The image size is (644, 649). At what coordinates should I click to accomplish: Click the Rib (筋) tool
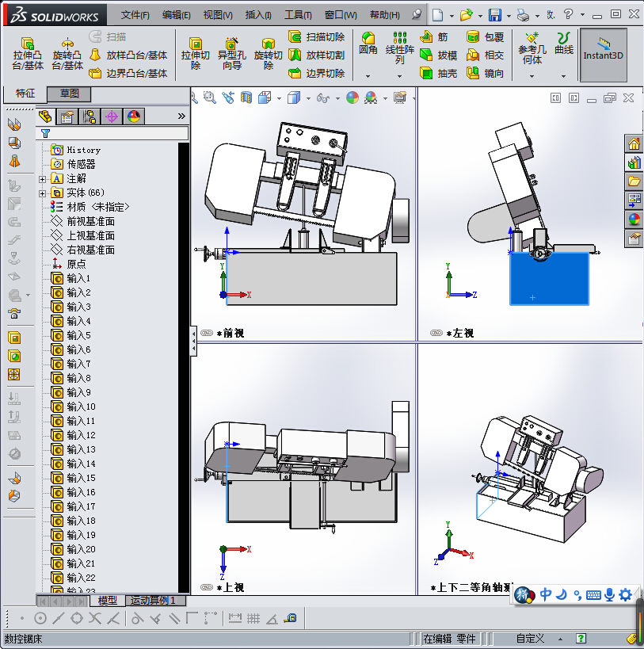(433, 36)
